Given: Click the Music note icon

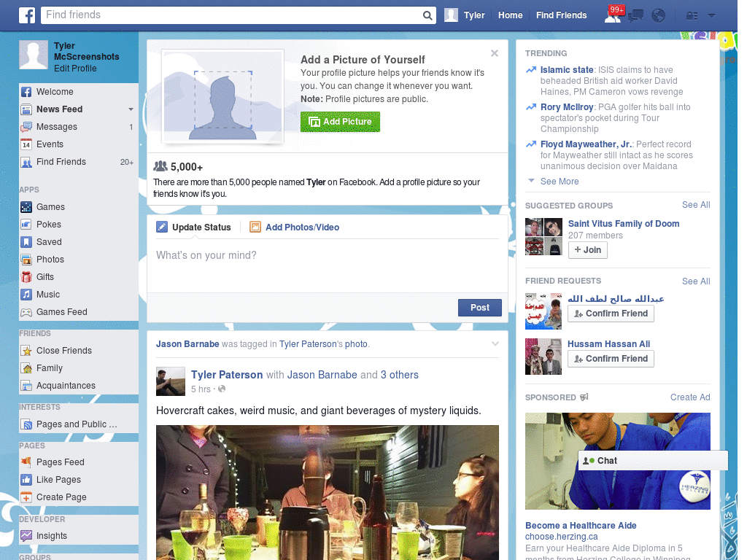Looking at the screenshot, I should pyautogui.click(x=26, y=295).
